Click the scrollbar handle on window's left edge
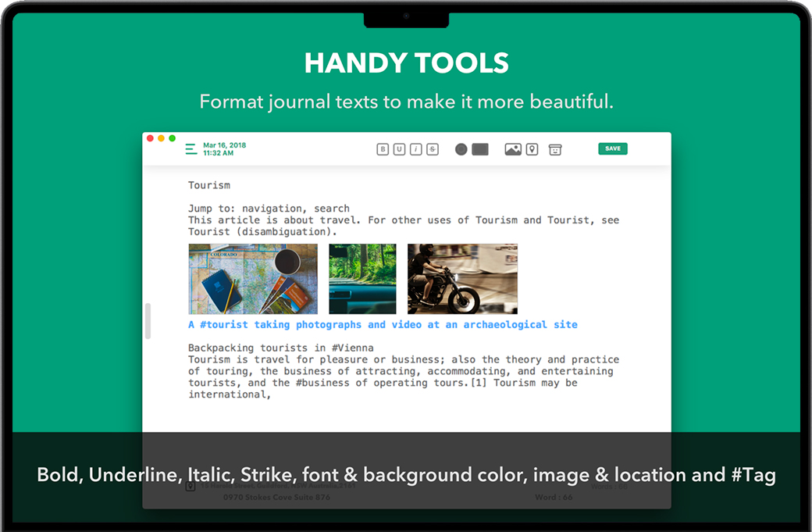The image size is (812, 532). pyautogui.click(x=148, y=321)
